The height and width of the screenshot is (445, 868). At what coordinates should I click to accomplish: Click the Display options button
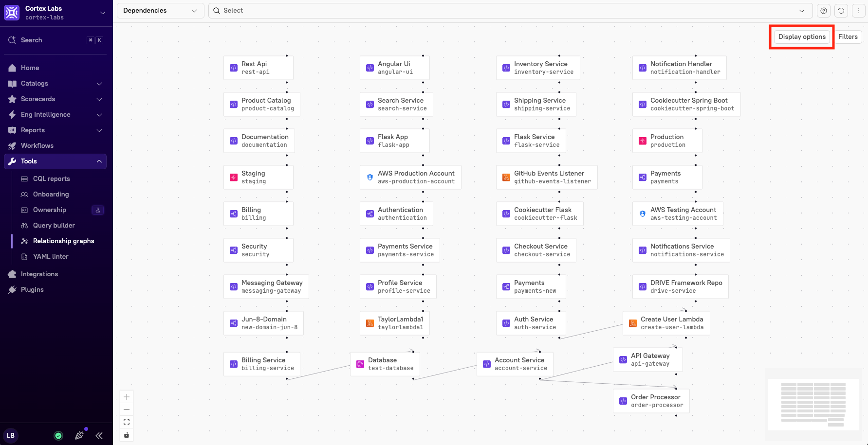(802, 37)
